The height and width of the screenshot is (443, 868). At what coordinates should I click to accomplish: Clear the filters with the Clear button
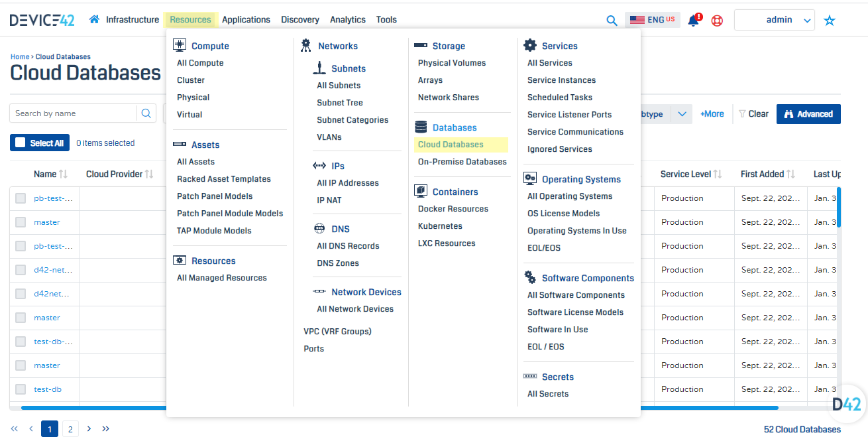(x=753, y=114)
